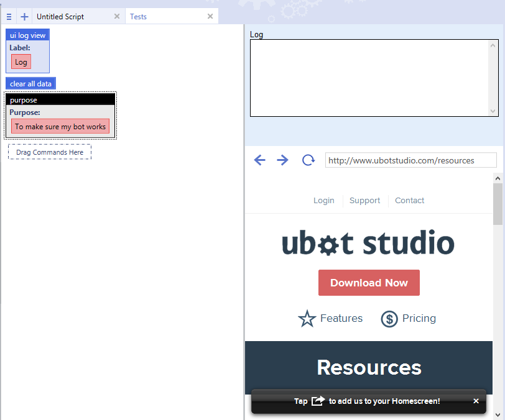Viewport: 505px width, 420px height.
Task: Click inside the Log text area
Action: point(369,78)
